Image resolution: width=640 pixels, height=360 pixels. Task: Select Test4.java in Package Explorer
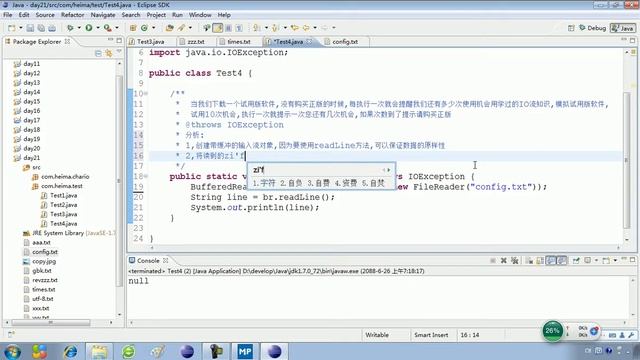tap(63, 223)
